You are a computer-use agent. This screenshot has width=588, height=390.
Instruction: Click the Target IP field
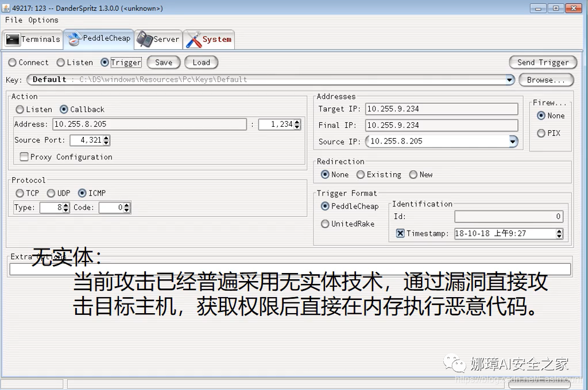(x=442, y=109)
